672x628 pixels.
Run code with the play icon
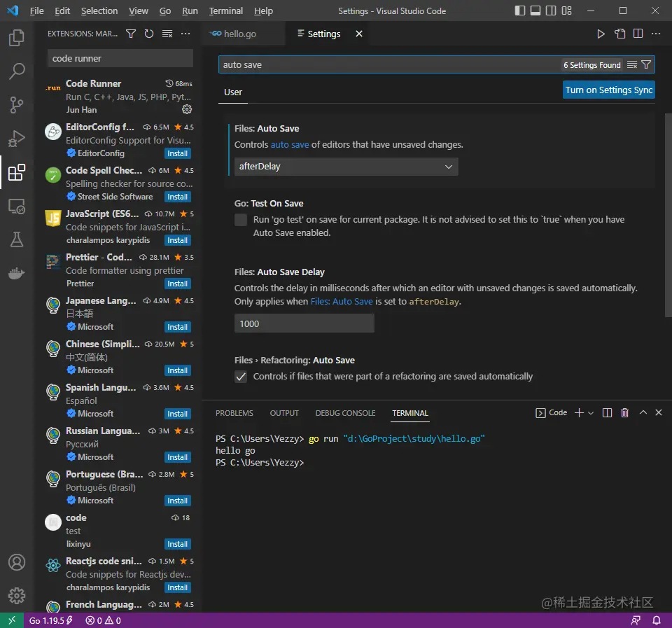(601, 34)
